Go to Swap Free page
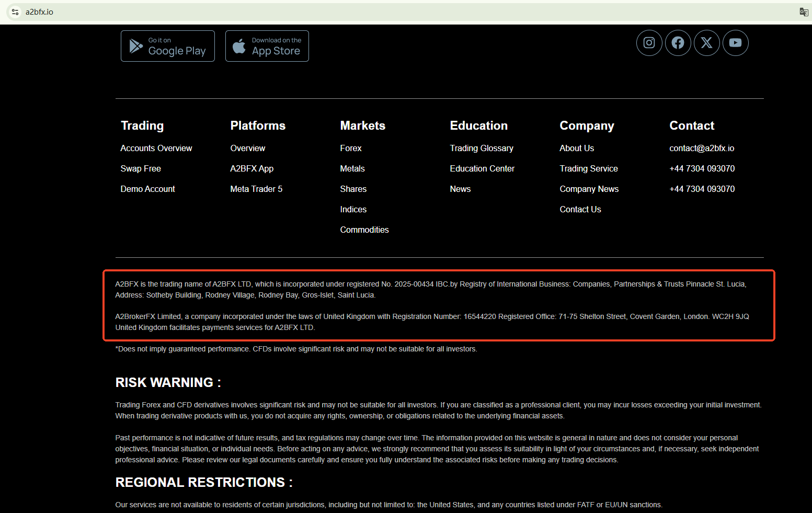This screenshot has width=812, height=513. tap(141, 169)
